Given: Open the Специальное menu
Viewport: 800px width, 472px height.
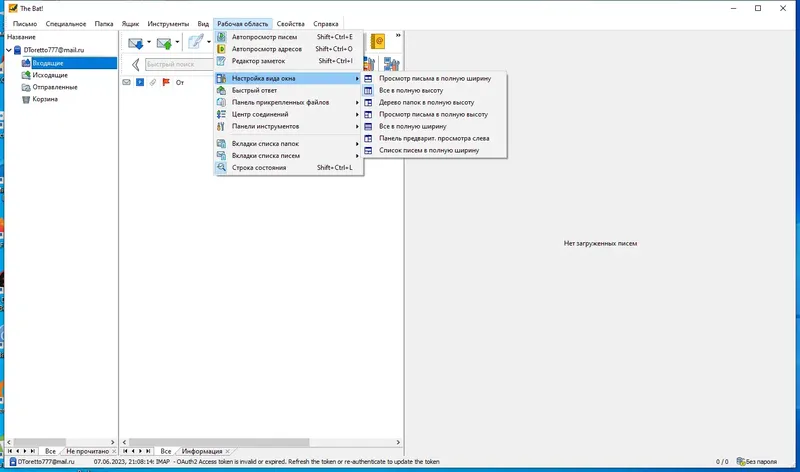Looking at the screenshot, I should tap(66, 24).
